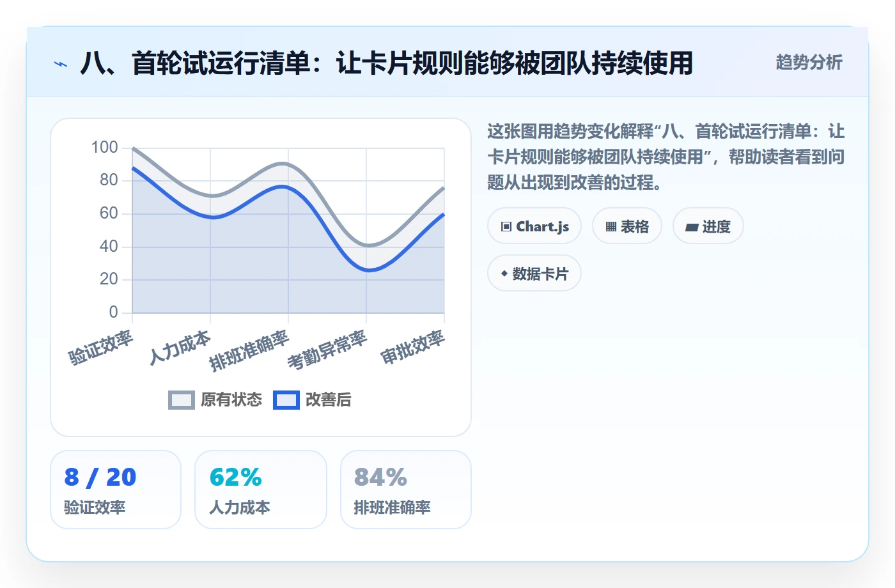
Task: Click the section title 八、首轮试运行清单
Action: (386, 63)
